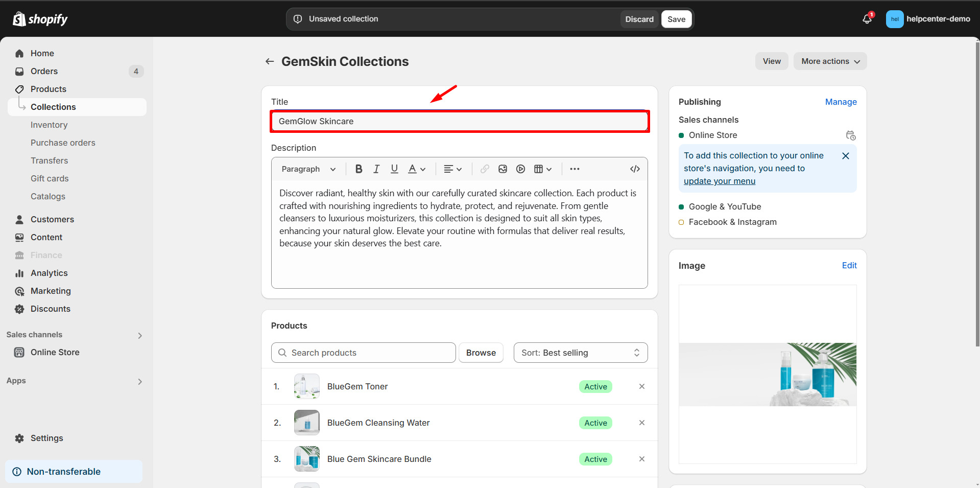The width and height of the screenshot is (980, 488).
Task: Click the Search products field
Action: (x=364, y=353)
